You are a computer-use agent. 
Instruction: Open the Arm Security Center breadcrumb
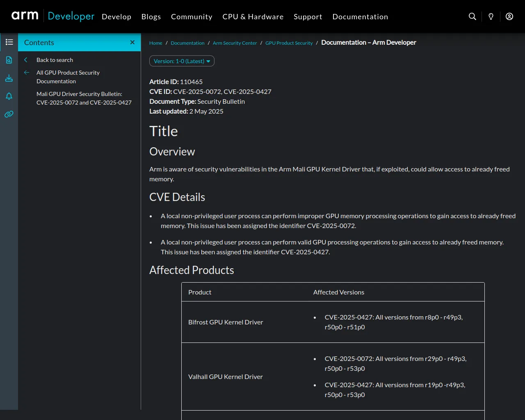pyautogui.click(x=235, y=43)
